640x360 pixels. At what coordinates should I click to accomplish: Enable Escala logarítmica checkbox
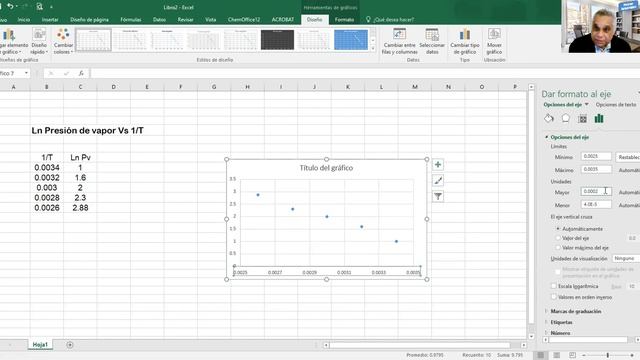(554, 286)
